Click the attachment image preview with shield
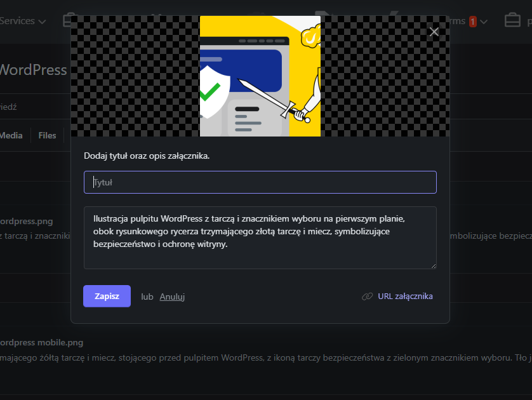Image resolution: width=532 pixels, height=400 pixels. point(260,76)
